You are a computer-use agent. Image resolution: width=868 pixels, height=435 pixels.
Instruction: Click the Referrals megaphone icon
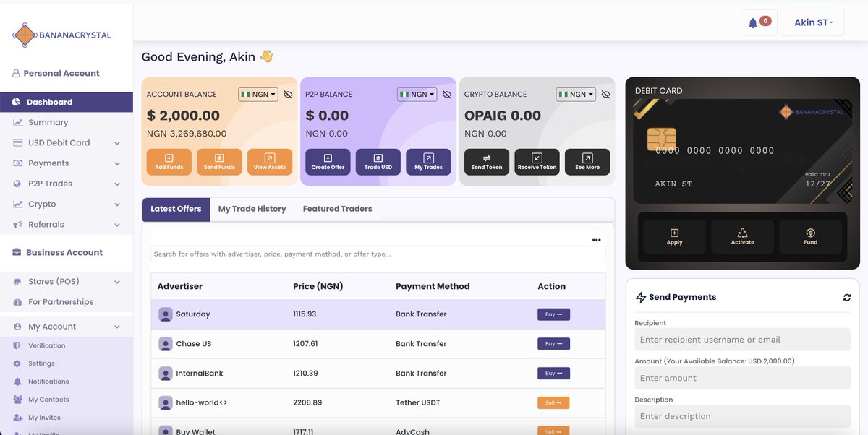pyautogui.click(x=17, y=225)
